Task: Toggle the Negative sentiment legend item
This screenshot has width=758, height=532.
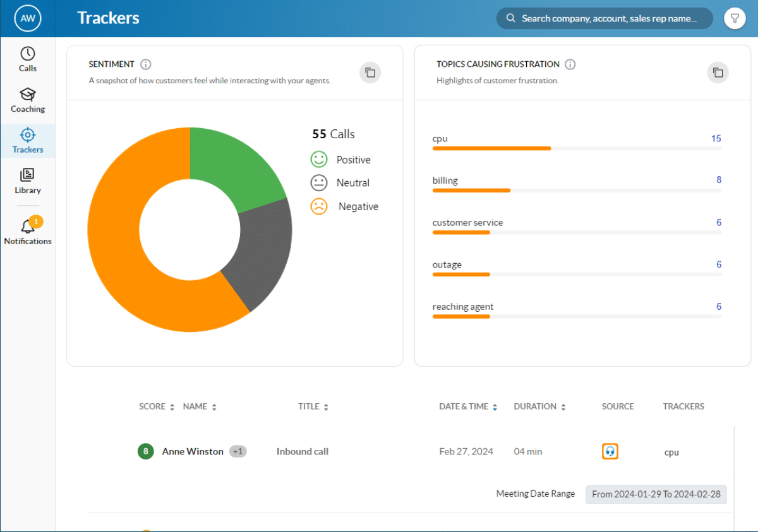Action: (x=345, y=206)
